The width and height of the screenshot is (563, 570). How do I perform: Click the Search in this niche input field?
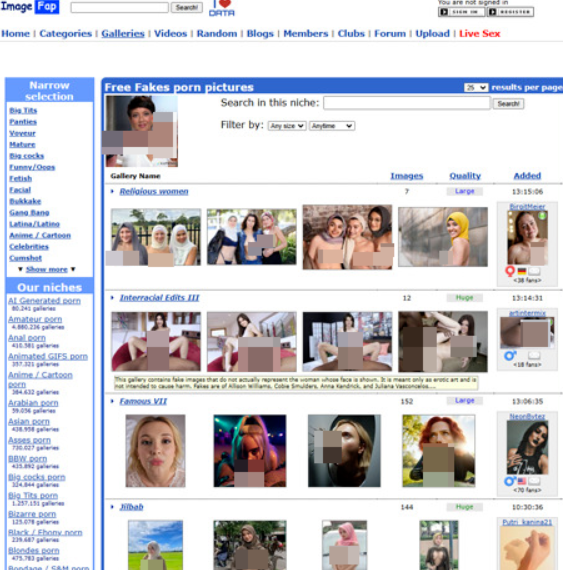pos(407,103)
